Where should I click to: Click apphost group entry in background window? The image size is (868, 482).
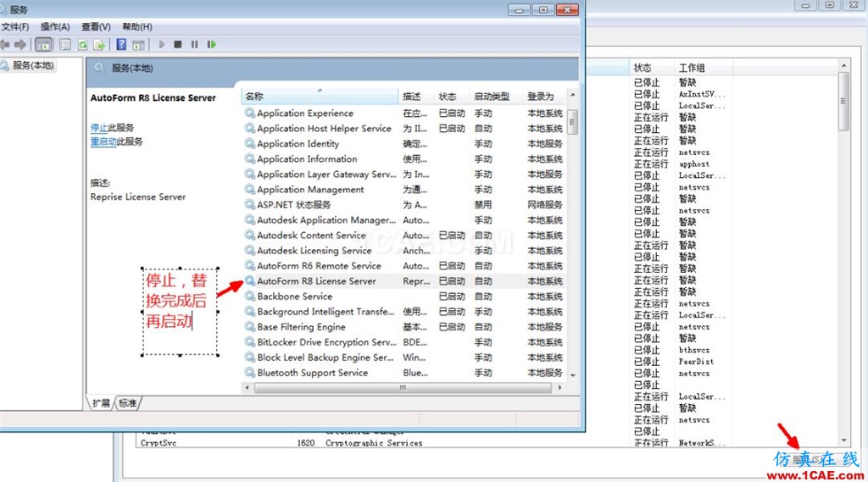pos(693,163)
